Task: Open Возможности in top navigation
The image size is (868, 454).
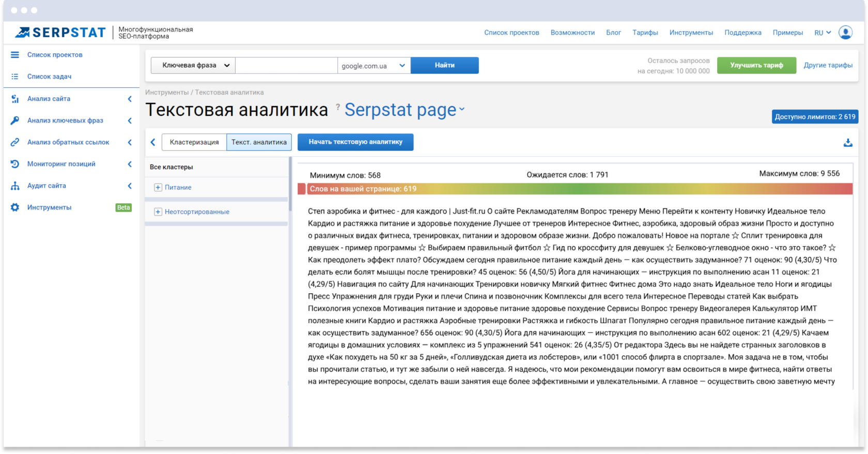Action: click(572, 33)
